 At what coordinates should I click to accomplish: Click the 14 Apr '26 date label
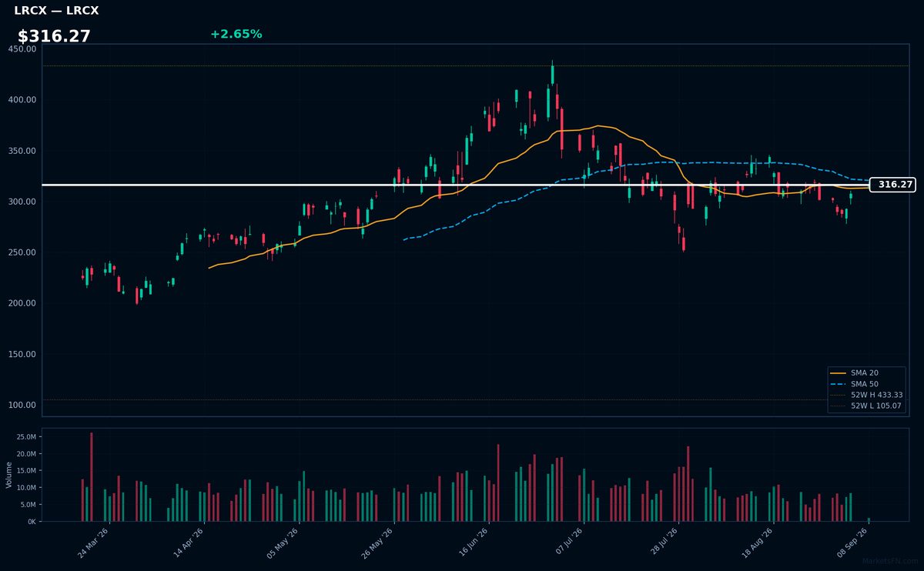point(189,543)
